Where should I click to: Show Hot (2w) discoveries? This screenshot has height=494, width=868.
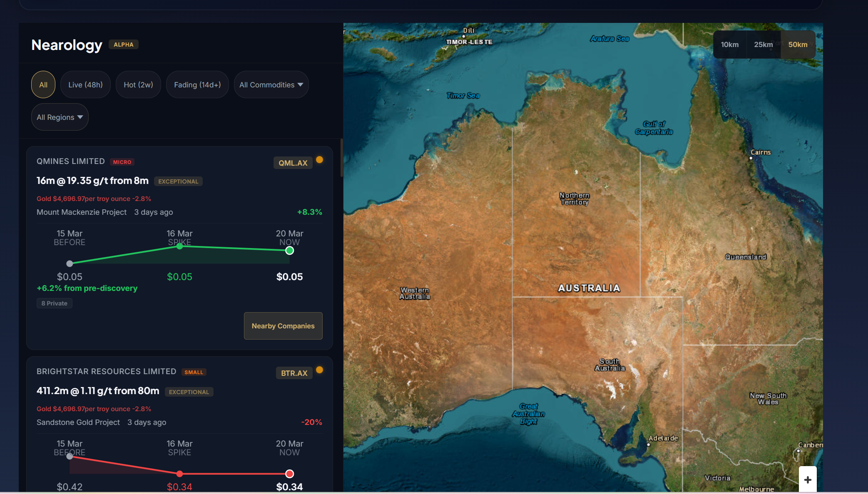[x=138, y=85]
